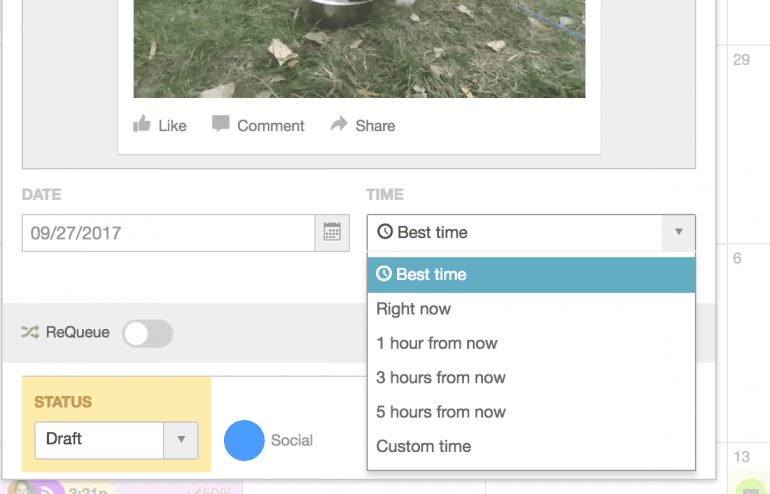Click the blue Social color circle

(244, 440)
